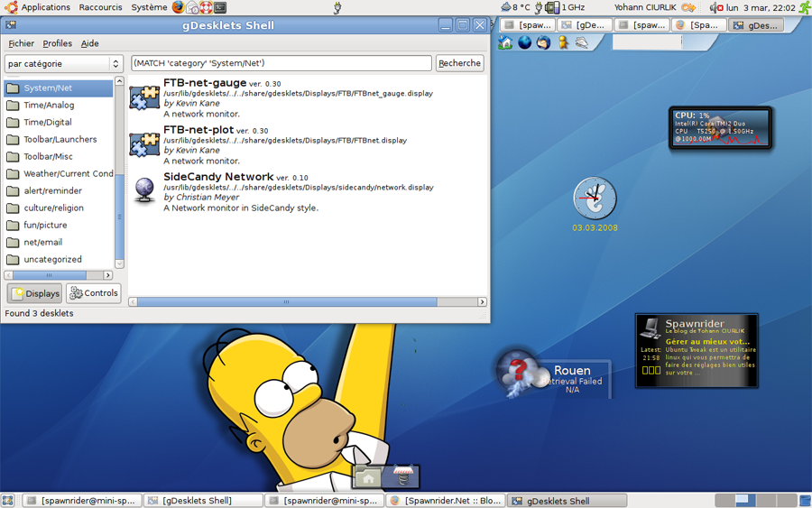Open the Aide menu
The image size is (812, 508).
pyautogui.click(x=89, y=43)
